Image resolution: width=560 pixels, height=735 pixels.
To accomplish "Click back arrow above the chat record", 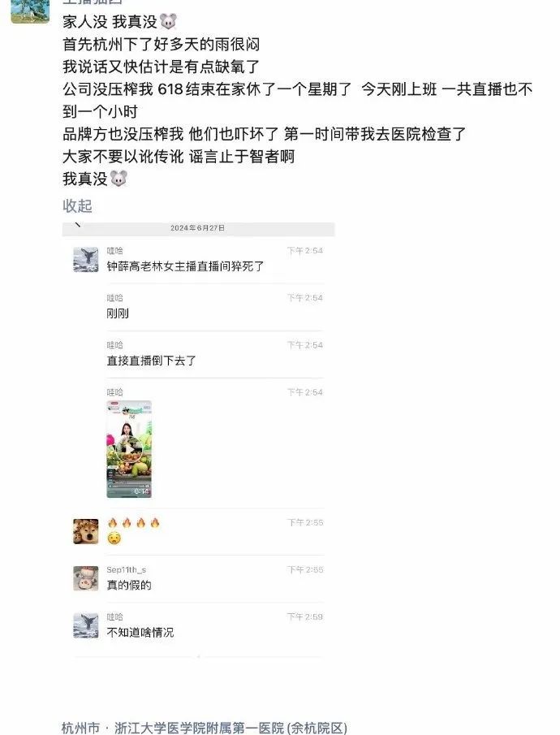I will point(77,224).
